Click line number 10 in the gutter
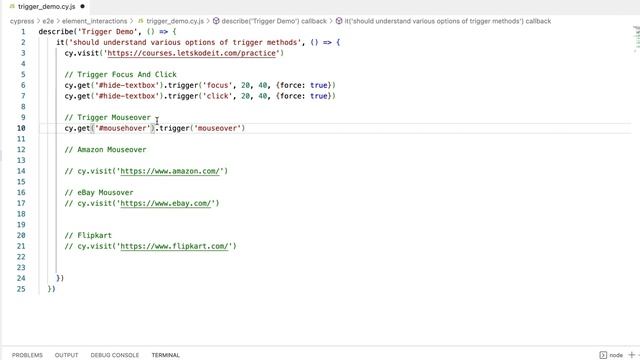The width and height of the screenshot is (640, 360). (x=21, y=128)
